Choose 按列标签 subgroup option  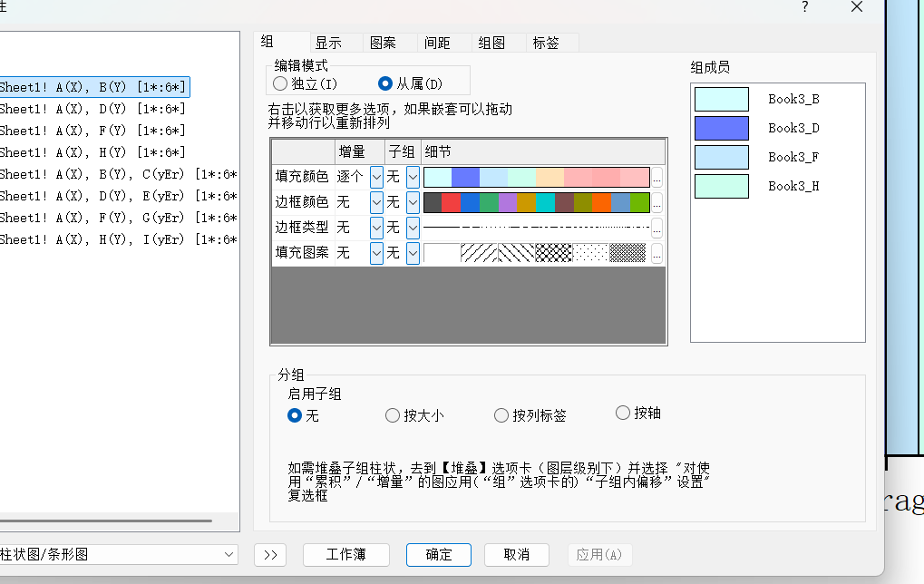501,415
